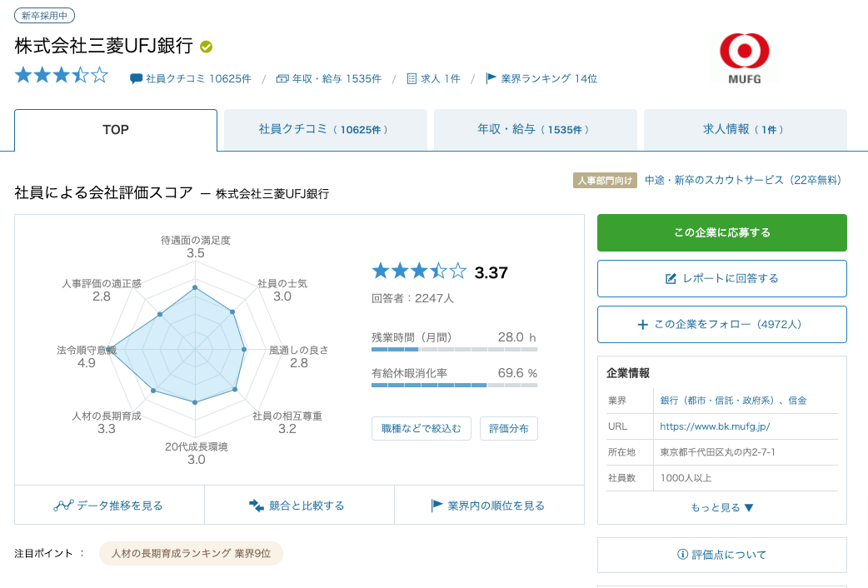This screenshot has height=588, width=868.
Task: Open 業界内の順位を見る link
Action: (489, 505)
